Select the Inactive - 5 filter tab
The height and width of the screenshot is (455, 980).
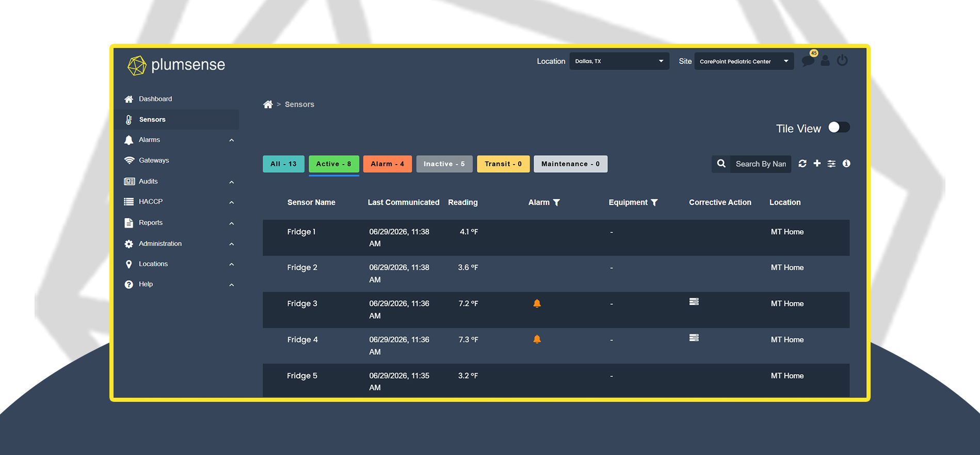444,164
